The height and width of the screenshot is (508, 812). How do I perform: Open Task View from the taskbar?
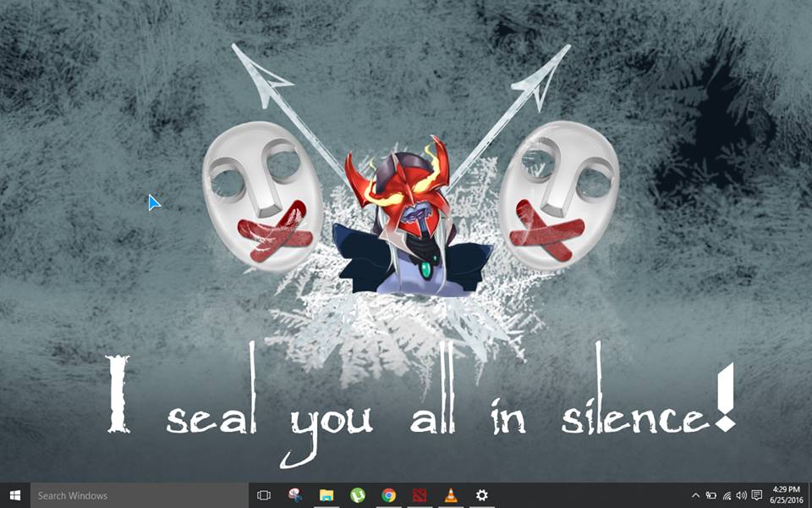[x=263, y=495]
